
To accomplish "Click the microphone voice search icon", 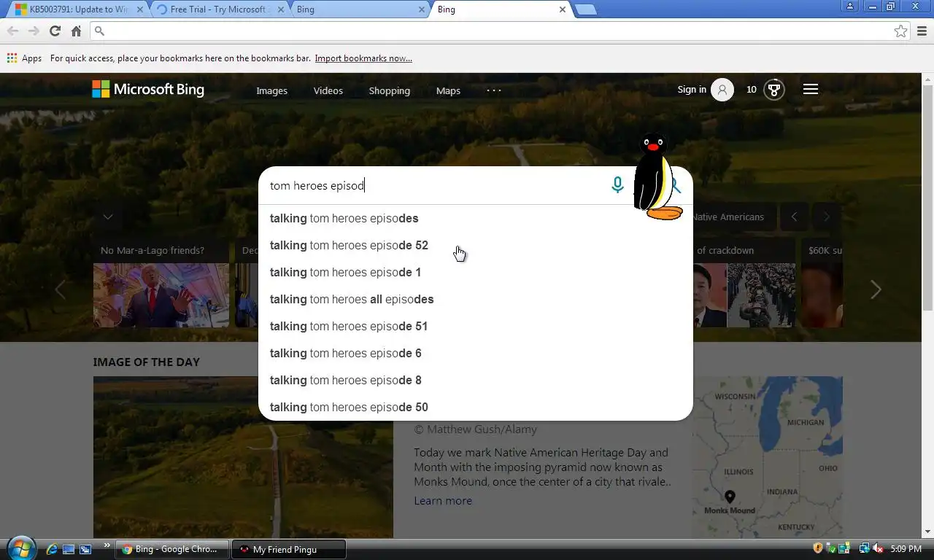I will coord(617,185).
